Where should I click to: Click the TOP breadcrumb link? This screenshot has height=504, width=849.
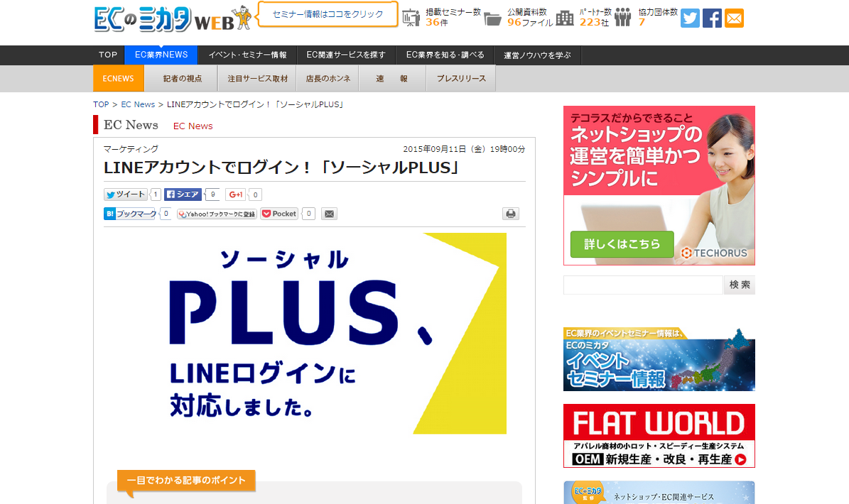pyautogui.click(x=101, y=104)
